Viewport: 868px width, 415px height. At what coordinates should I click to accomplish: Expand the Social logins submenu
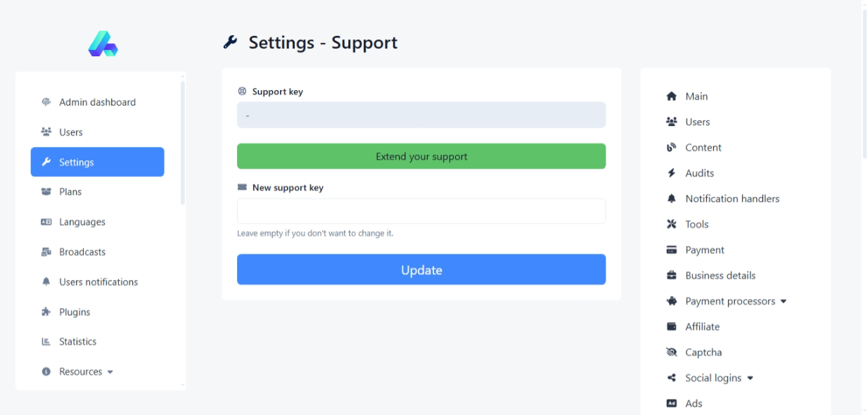point(719,378)
